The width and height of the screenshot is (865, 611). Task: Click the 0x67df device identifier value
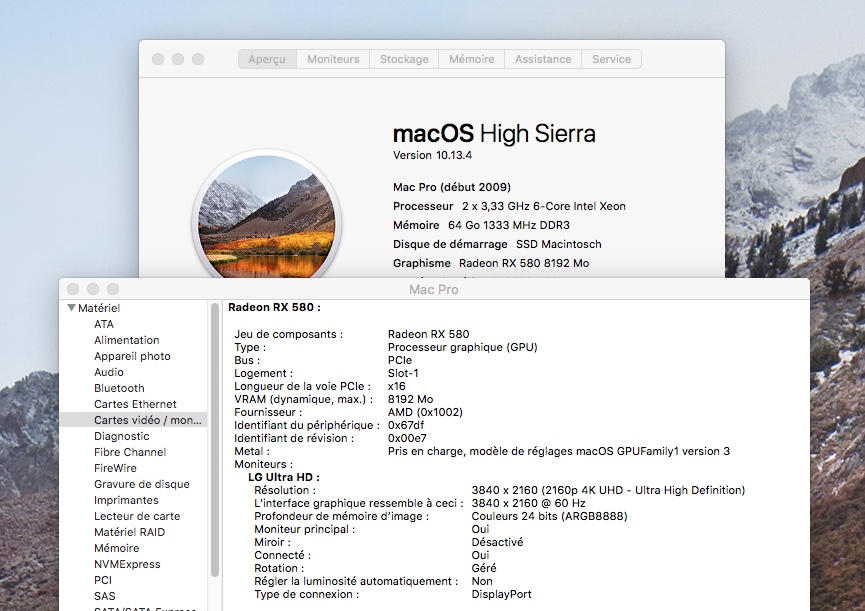click(x=406, y=425)
